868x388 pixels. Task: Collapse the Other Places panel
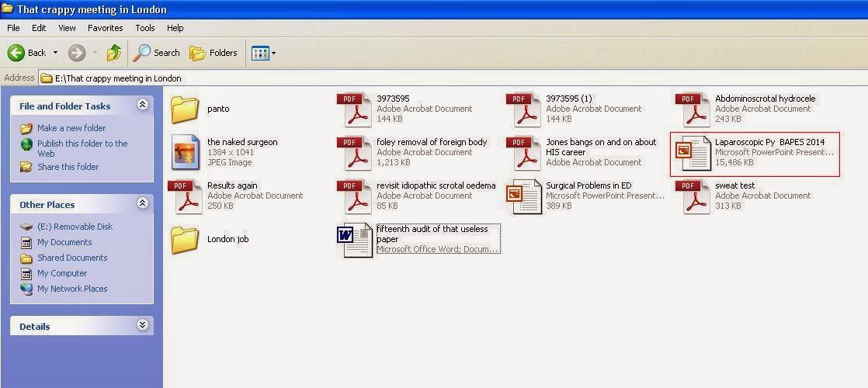pyautogui.click(x=142, y=203)
